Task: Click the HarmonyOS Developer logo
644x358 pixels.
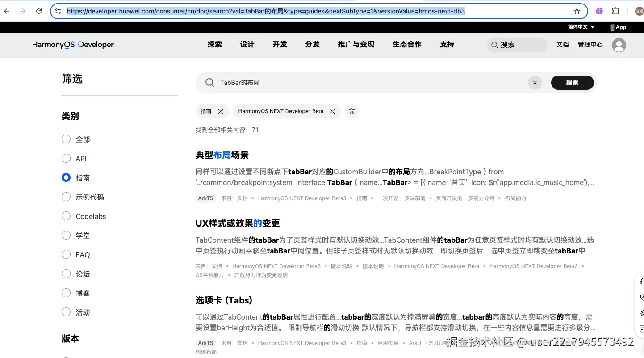Action: [73, 45]
